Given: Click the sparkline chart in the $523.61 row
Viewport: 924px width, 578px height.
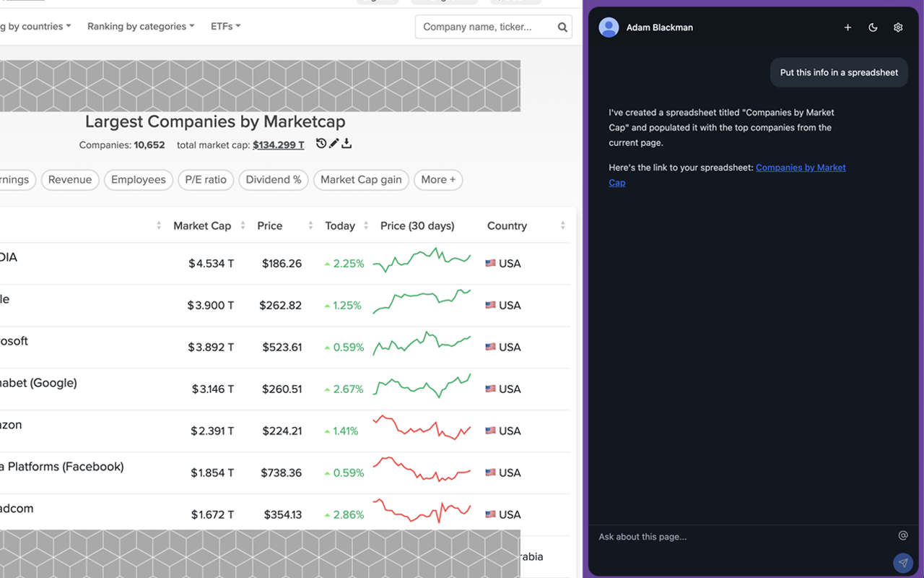Looking at the screenshot, I should (422, 343).
